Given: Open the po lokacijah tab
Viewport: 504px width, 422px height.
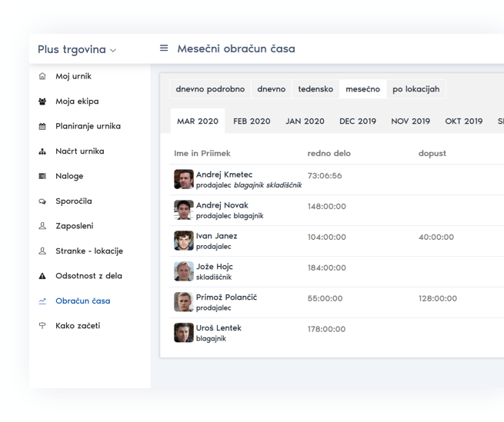Looking at the screenshot, I should point(416,89).
